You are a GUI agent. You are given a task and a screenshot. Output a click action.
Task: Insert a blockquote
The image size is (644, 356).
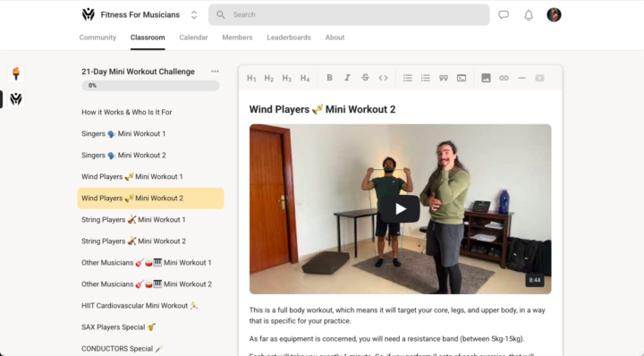444,78
